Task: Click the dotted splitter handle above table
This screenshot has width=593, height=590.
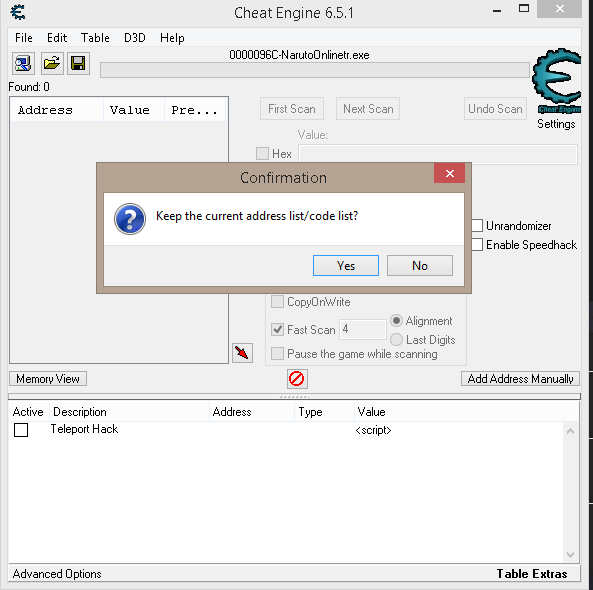Action: click(x=294, y=396)
